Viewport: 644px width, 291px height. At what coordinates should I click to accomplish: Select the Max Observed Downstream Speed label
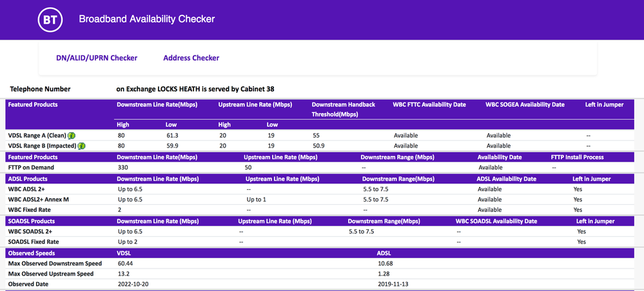coord(55,263)
